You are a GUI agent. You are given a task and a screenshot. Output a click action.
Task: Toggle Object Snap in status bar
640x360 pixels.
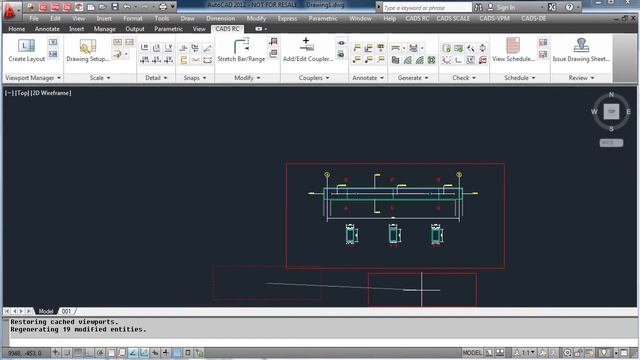tap(111, 353)
